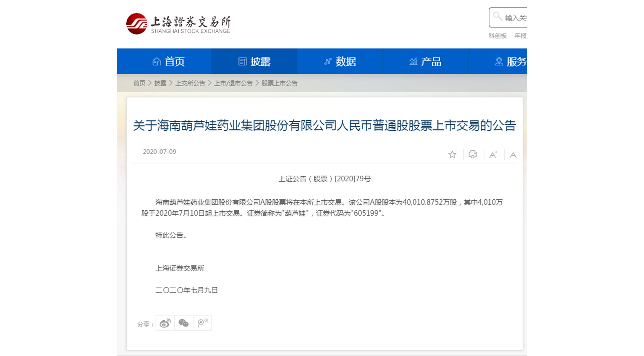
Task: Go to 上市/退市公告 in the breadcrumb
Action: point(233,83)
